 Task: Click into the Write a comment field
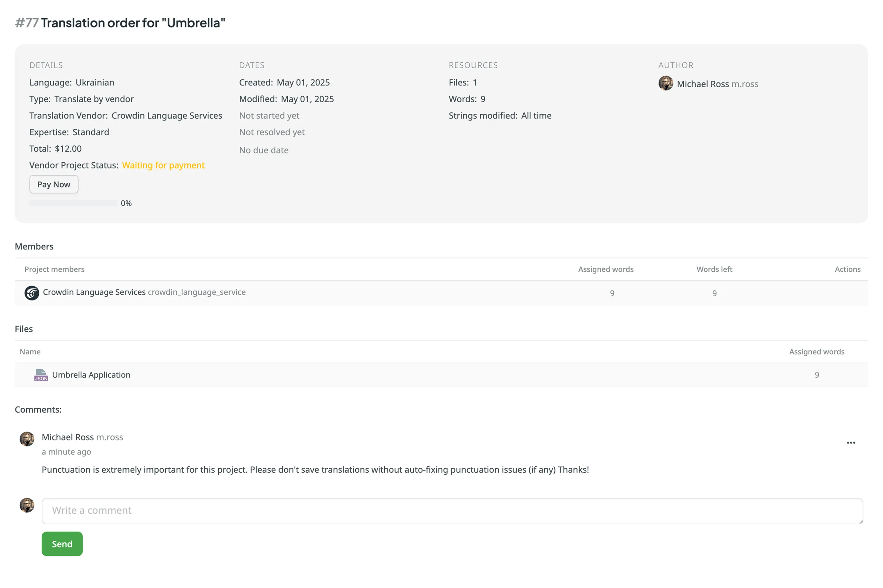tap(452, 510)
